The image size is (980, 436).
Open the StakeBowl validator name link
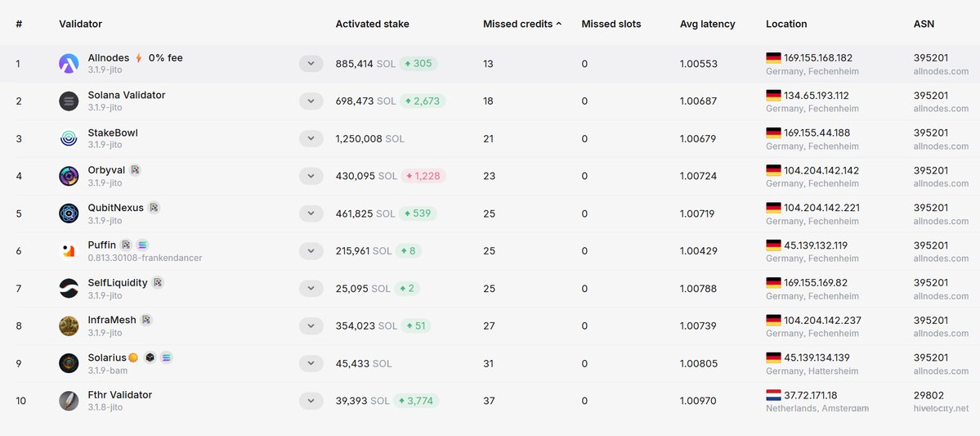pos(113,133)
